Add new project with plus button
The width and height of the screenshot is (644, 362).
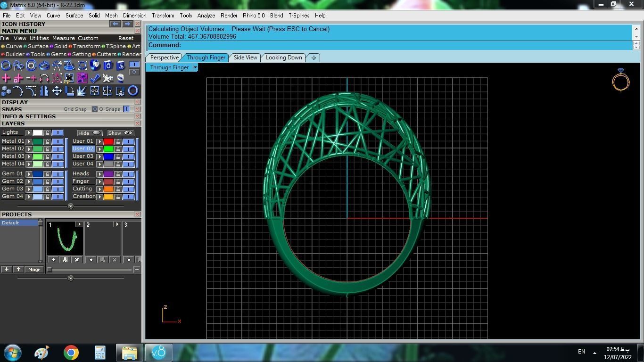[x=7, y=270]
